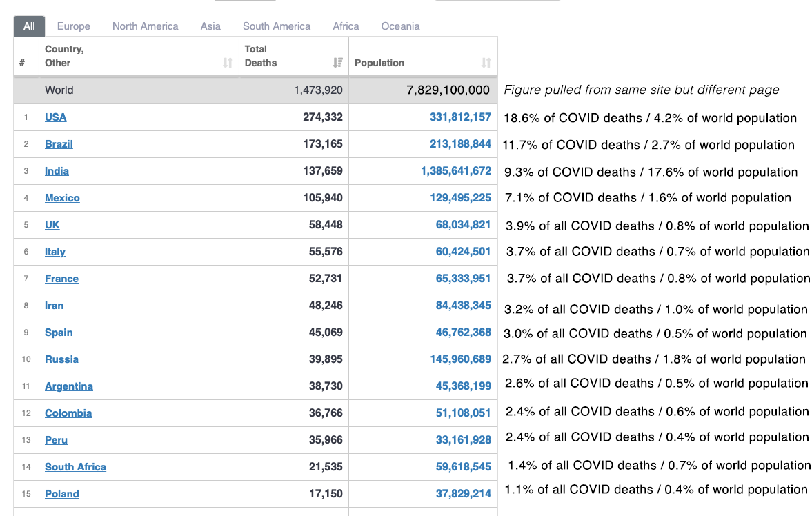Click the Total Deaths sort arrow icon

click(x=337, y=63)
